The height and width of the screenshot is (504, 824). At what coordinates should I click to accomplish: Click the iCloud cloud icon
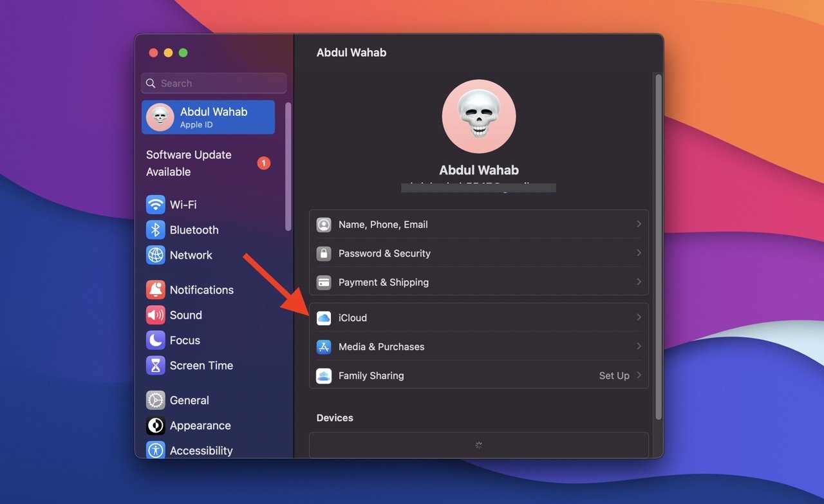(324, 318)
